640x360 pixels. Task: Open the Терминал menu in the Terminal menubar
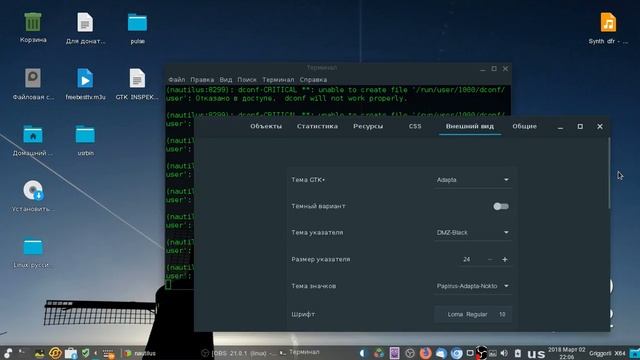278,80
